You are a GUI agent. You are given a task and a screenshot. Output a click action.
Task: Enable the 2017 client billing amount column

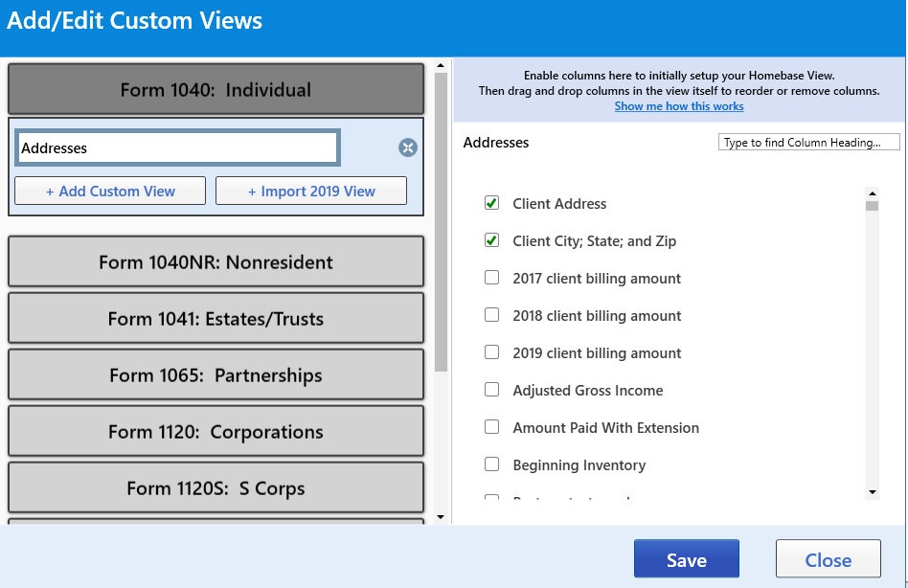[x=492, y=278]
